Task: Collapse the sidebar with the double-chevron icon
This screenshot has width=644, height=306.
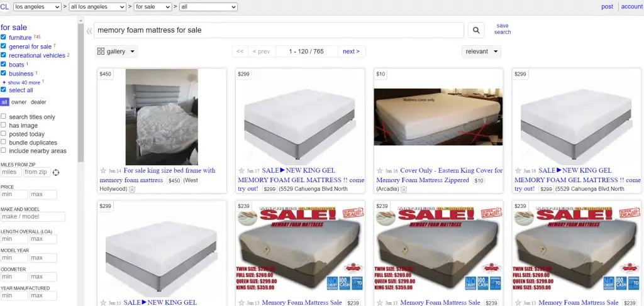Action: click(89, 31)
